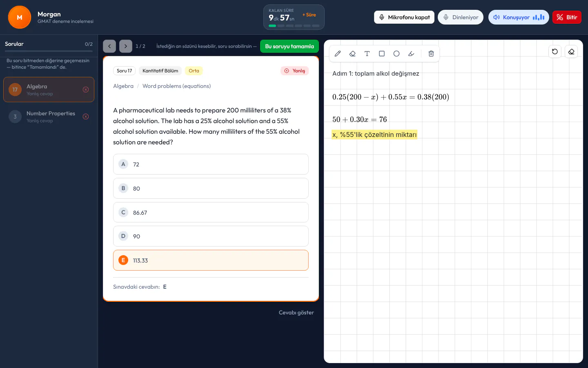Image resolution: width=588 pixels, height=368 pixels.
Task: Select answer option B, 80
Action: tap(211, 188)
